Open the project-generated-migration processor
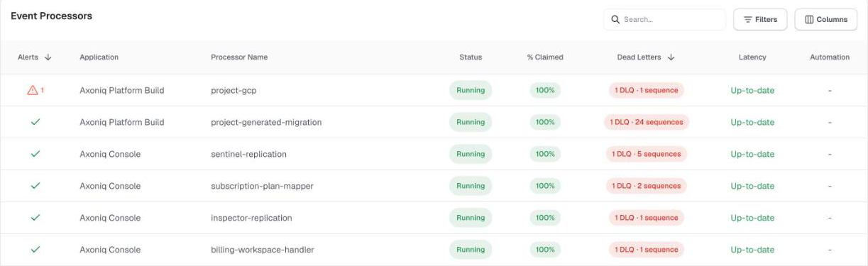The width and height of the screenshot is (868, 266). tap(266, 122)
